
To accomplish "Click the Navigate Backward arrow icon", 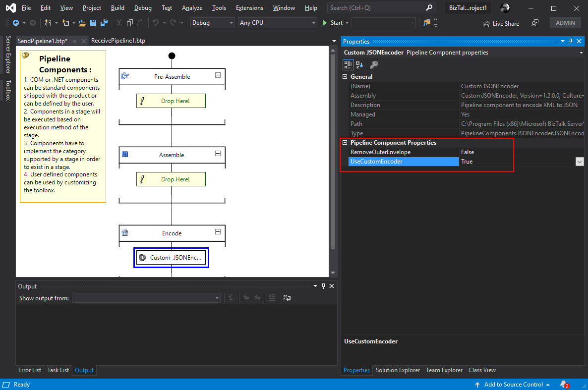I will tap(16, 23).
